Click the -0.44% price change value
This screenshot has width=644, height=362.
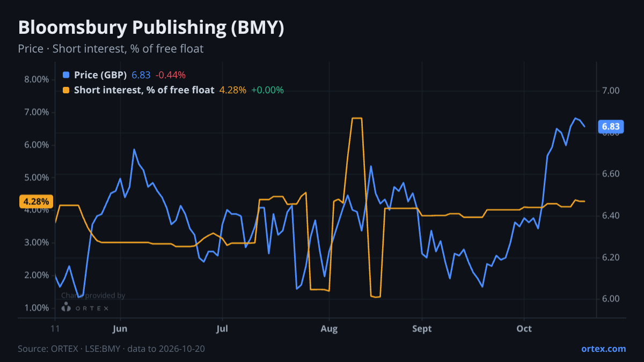[171, 75]
